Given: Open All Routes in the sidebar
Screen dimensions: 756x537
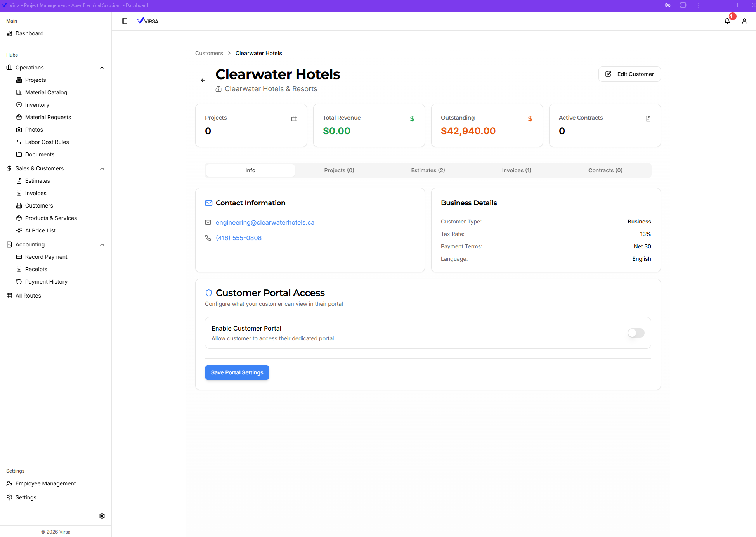Looking at the screenshot, I should tap(28, 296).
